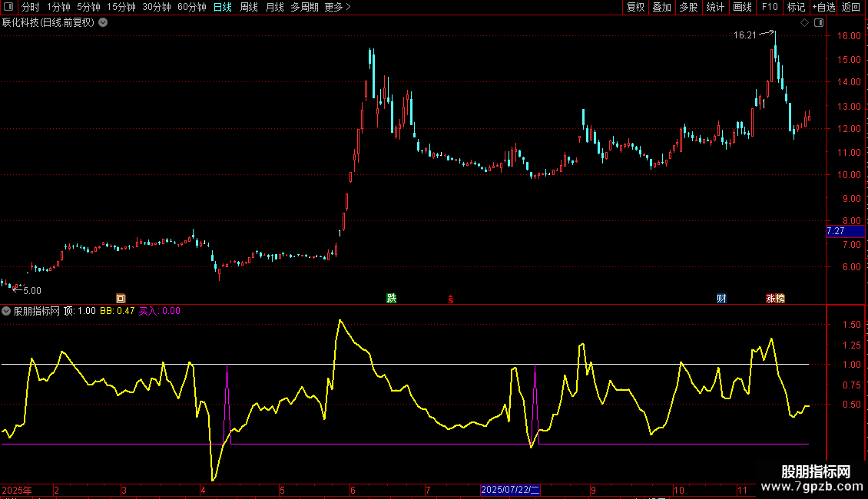868x499 pixels.
Task: Click the panel layout icon at top-left
Action: click(x=8, y=7)
